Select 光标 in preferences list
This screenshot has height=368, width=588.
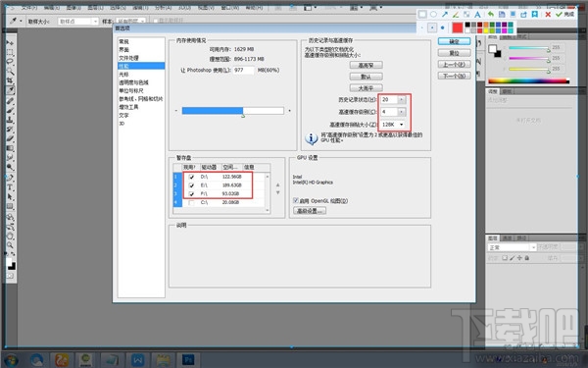coord(123,75)
